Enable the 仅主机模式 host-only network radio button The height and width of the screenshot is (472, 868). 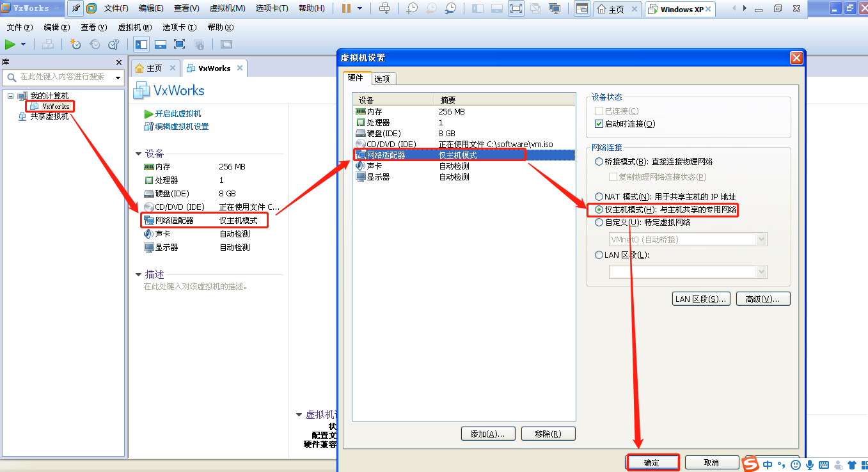(599, 210)
